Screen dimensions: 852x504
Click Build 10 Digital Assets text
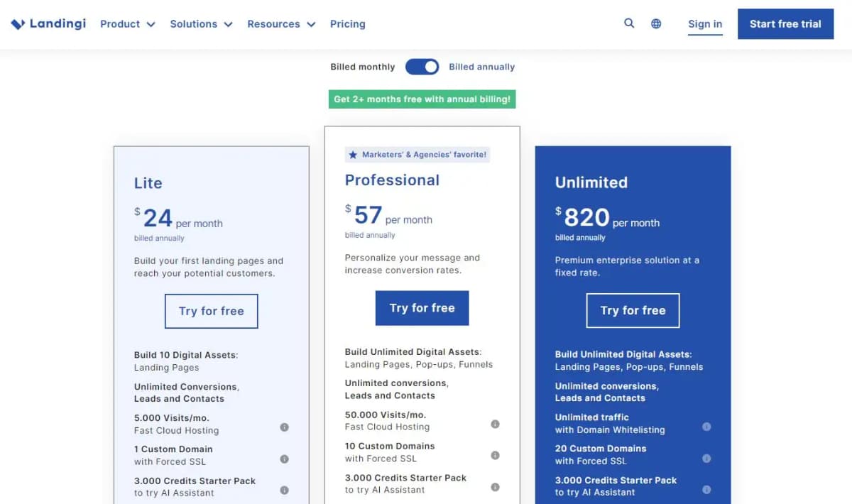(186, 355)
